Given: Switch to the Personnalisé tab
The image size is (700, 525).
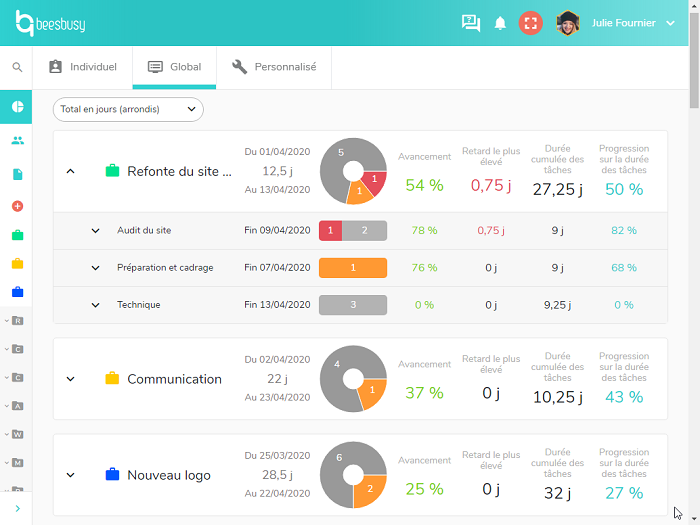Looking at the screenshot, I should pos(274,67).
